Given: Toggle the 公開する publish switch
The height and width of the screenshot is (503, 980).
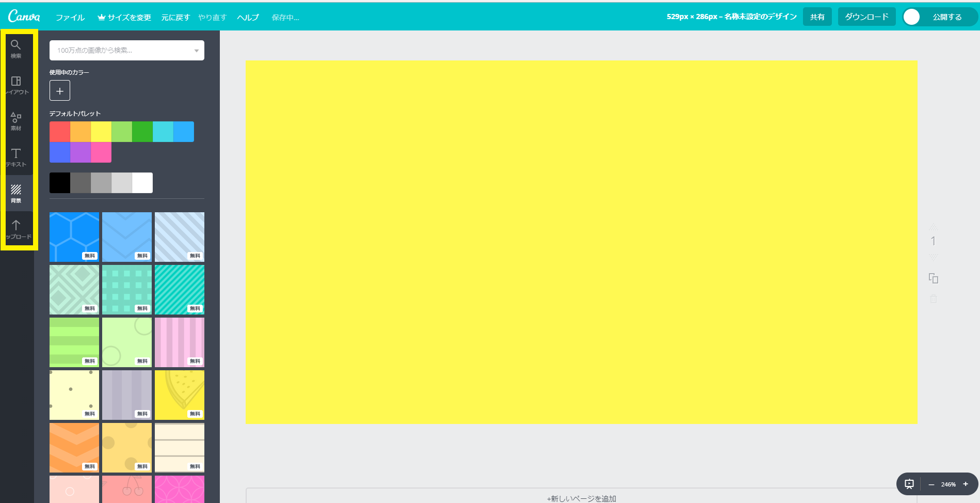Looking at the screenshot, I should (912, 17).
